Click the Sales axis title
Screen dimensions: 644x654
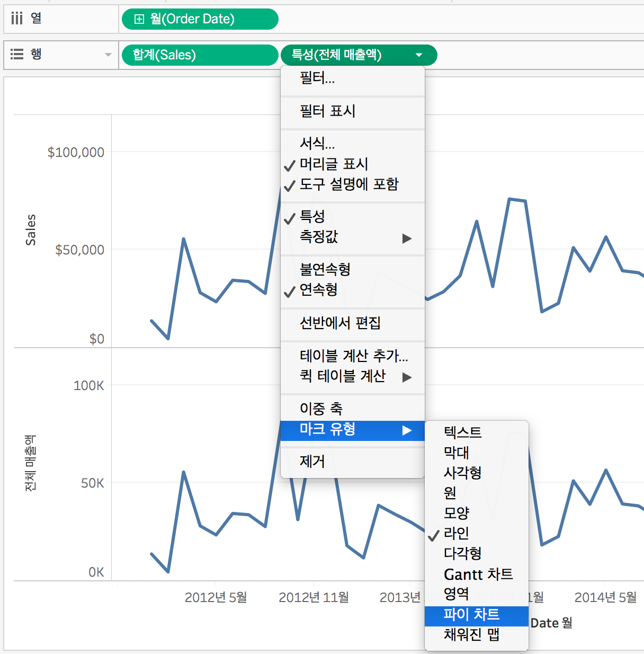[31, 230]
